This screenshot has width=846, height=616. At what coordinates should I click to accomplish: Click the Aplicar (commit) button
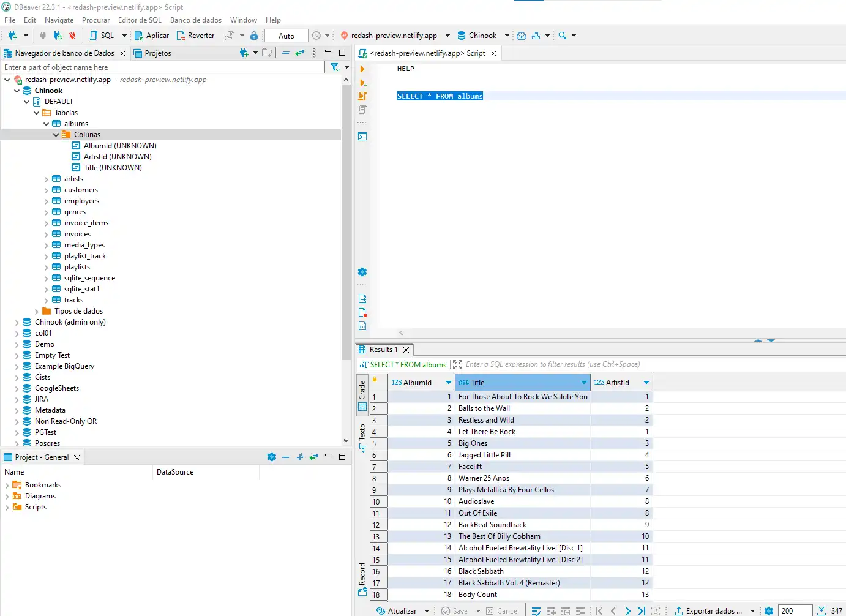151,36
